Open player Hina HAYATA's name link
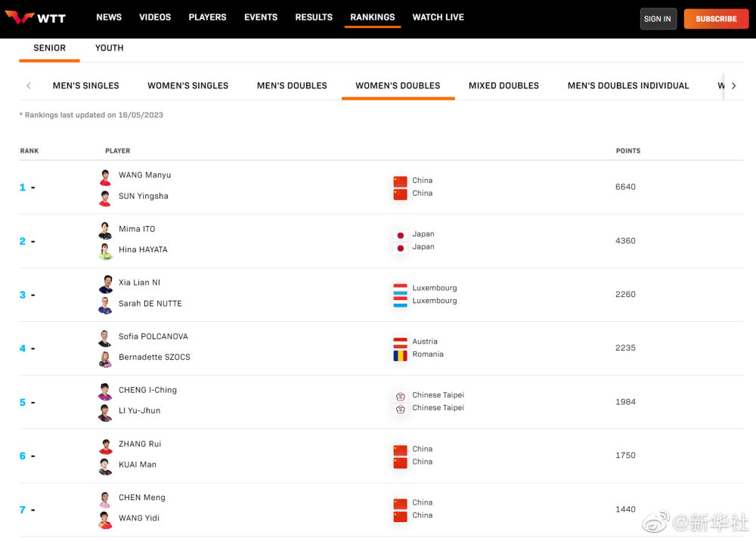 143,249
